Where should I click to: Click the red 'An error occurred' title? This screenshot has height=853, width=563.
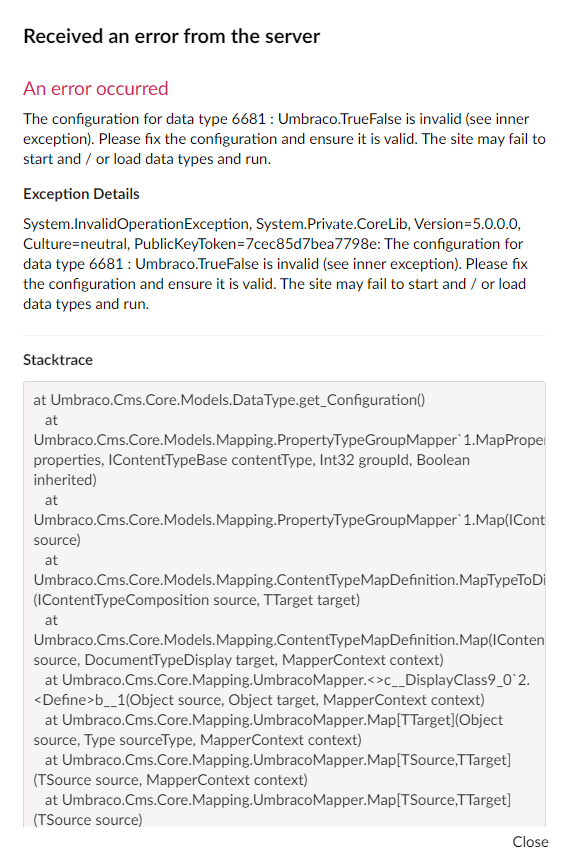tap(96, 88)
